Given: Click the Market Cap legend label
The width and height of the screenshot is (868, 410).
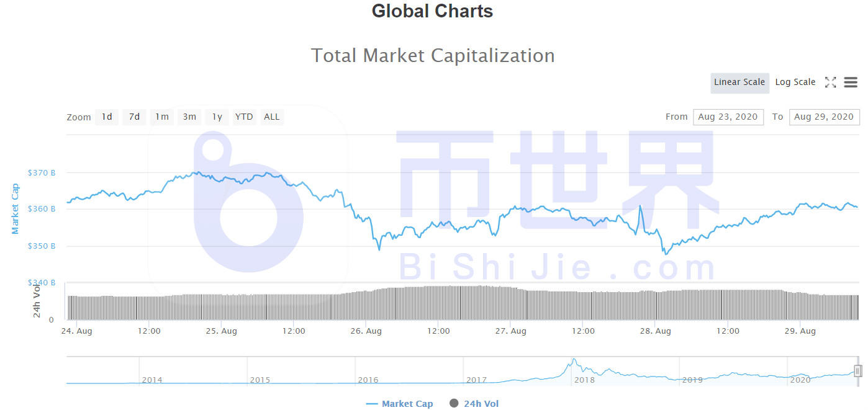Looking at the screenshot, I should click(407, 403).
